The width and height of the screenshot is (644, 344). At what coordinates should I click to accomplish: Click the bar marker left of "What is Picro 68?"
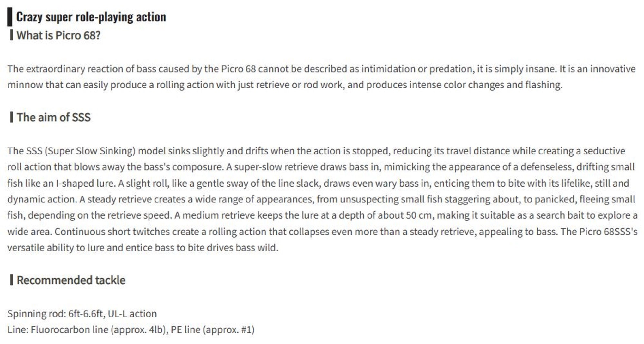tap(12, 35)
